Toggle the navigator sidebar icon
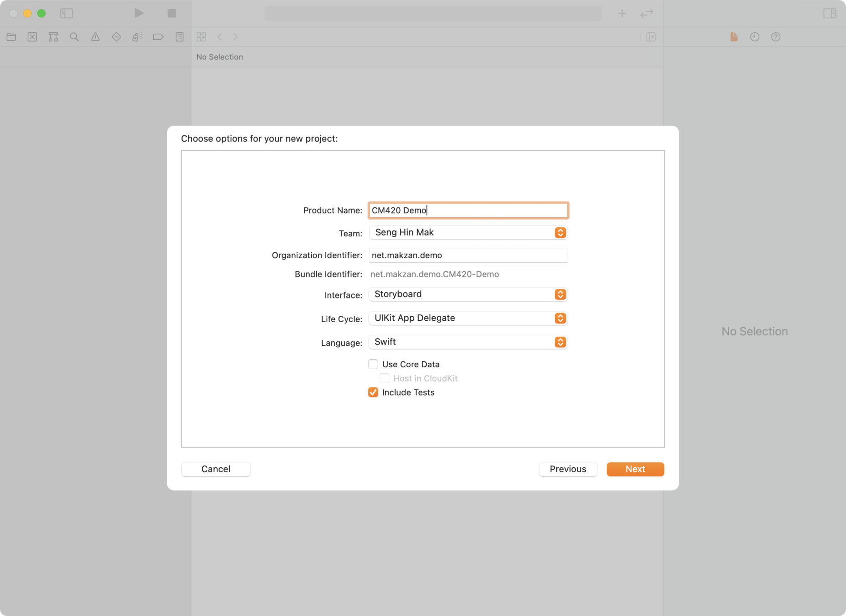 click(x=67, y=13)
